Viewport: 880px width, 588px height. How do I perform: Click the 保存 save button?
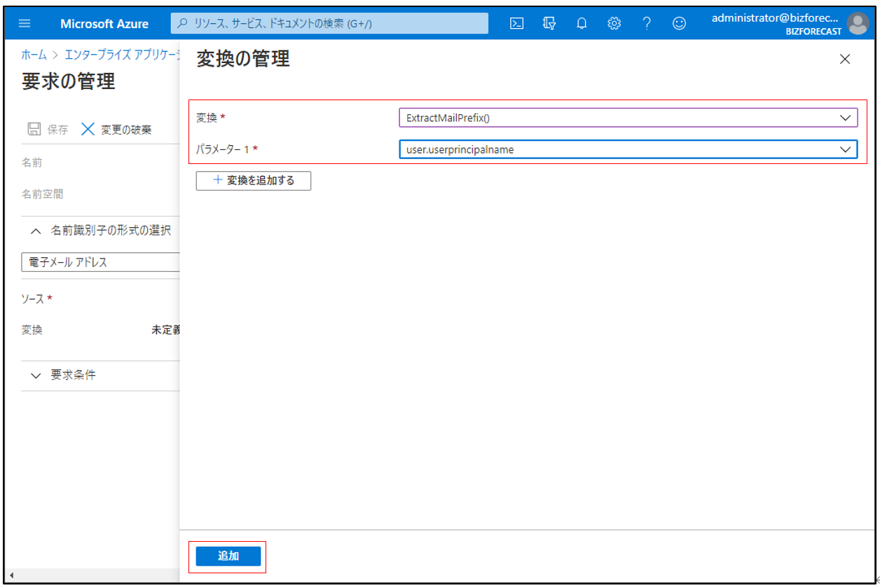(x=48, y=130)
